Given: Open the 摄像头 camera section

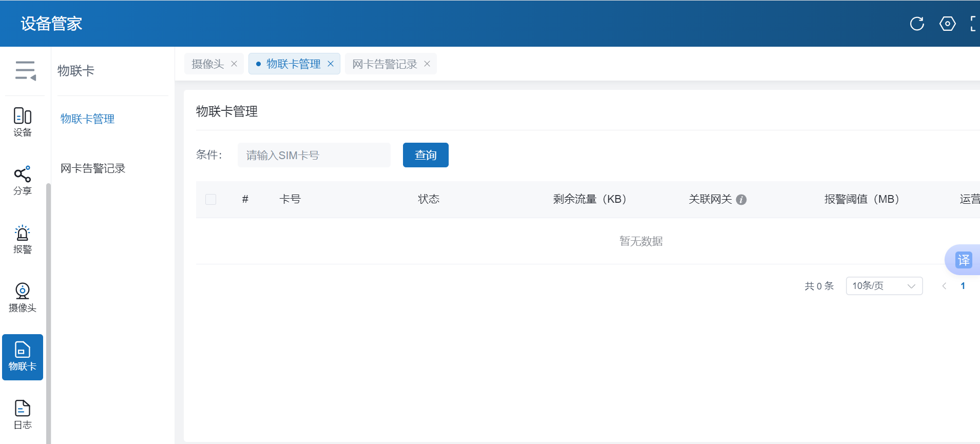Looking at the screenshot, I should [23, 298].
